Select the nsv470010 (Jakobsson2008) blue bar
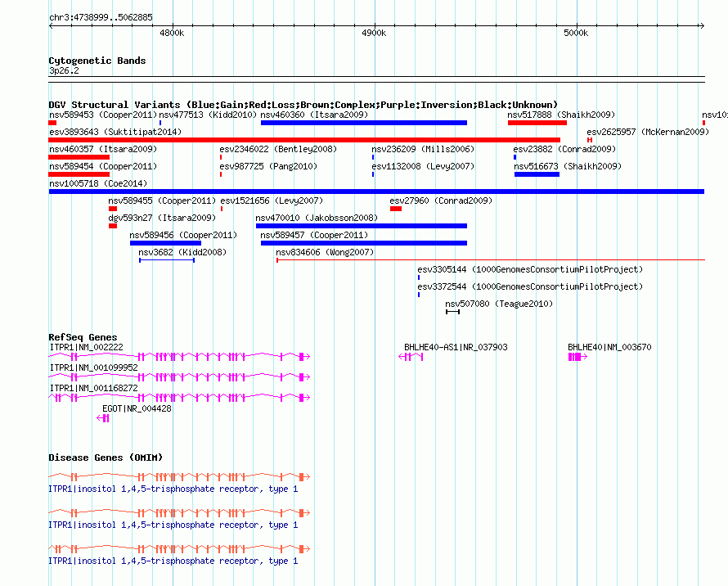Image resolution: width=728 pixels, height=586 pixels. tap(362, 226)
